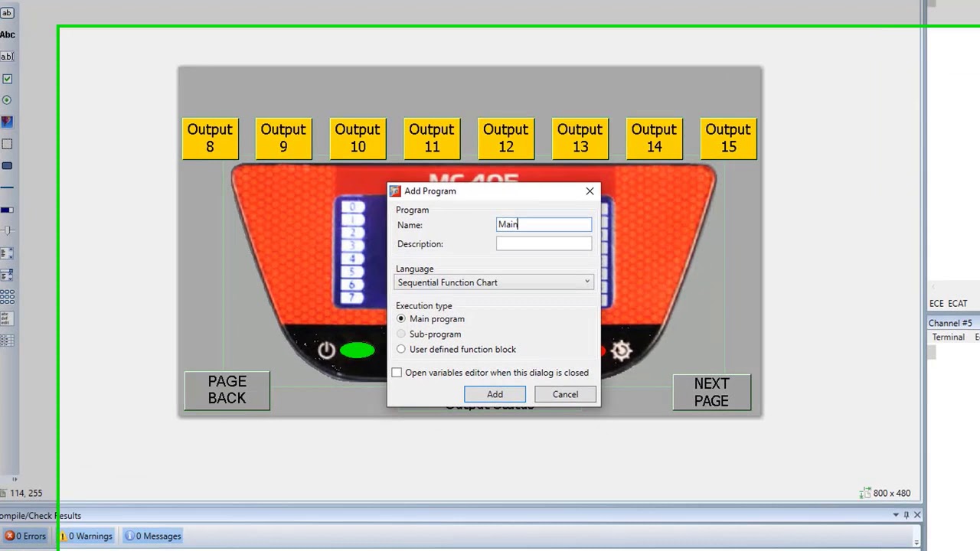Pin the Compile/Check Results panel
Screen dimensions: 980x551
(x=906, y=515)
